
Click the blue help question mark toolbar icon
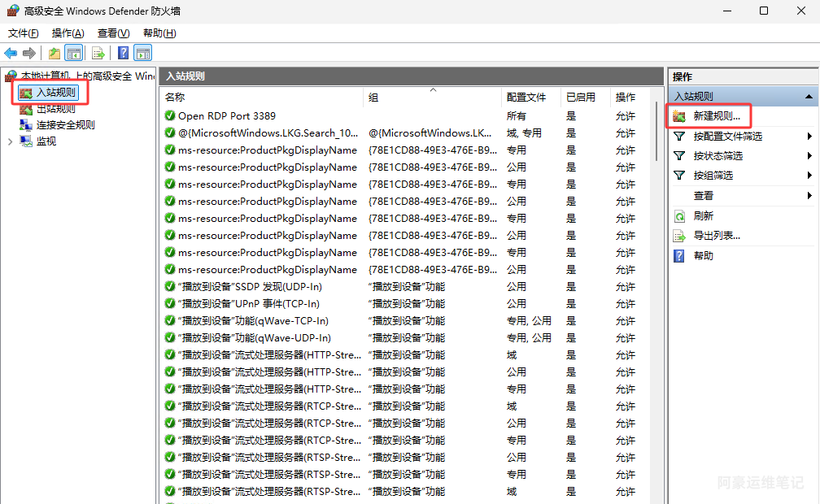[123, 54]
